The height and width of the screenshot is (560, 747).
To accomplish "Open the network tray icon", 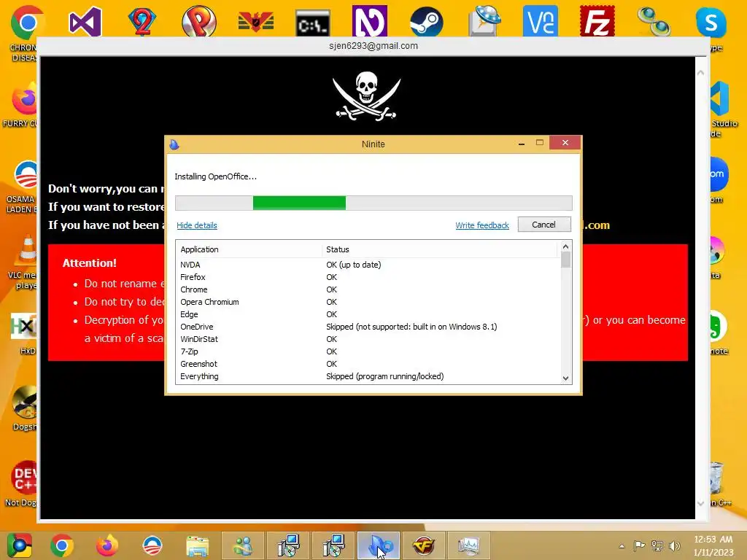I will coord(657,545).
